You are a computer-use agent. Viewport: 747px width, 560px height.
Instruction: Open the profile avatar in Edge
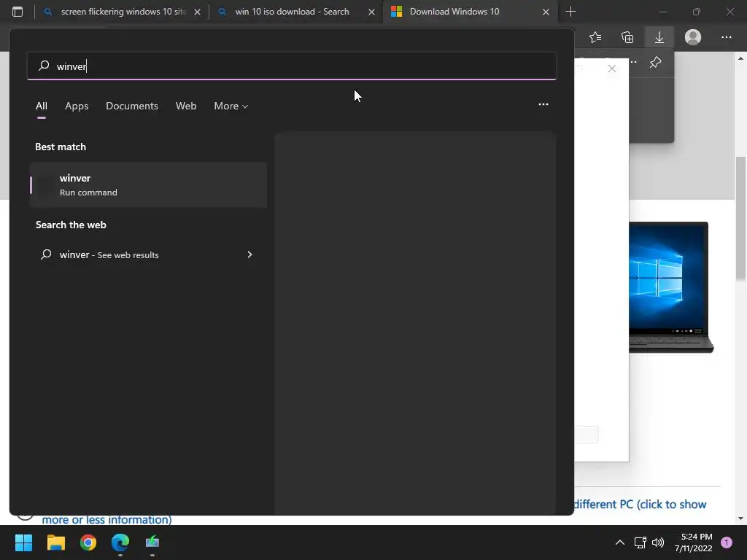(693, 37)
